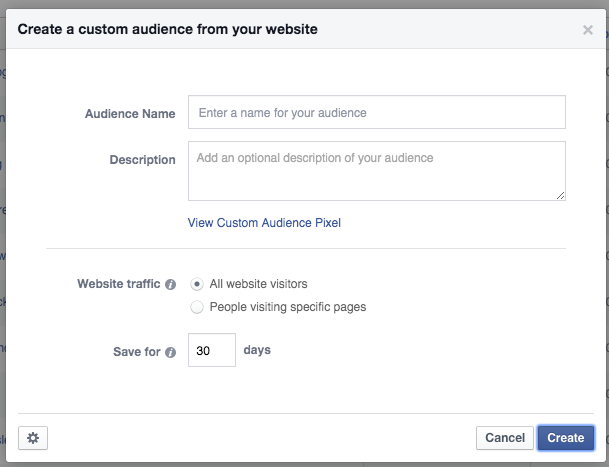Click the blue Create button
The height and width of the screenshot is (467, 609).
point(565,438)
